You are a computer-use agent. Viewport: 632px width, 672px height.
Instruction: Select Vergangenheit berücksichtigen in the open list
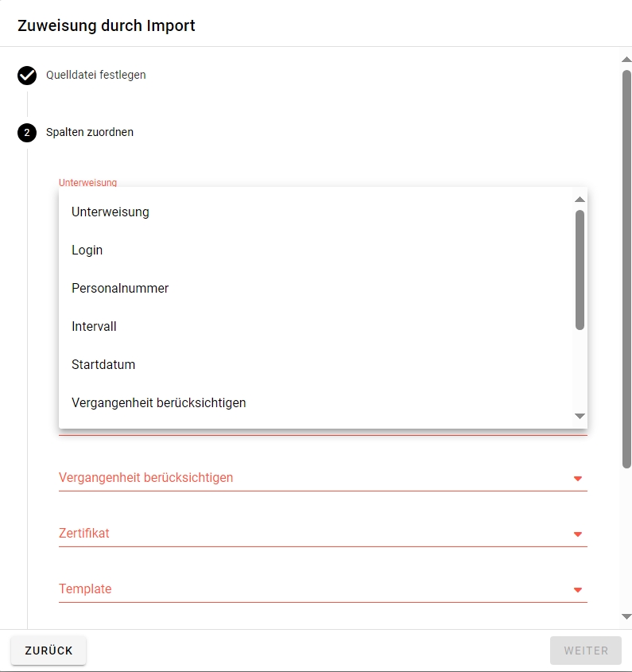pos(159,403)
